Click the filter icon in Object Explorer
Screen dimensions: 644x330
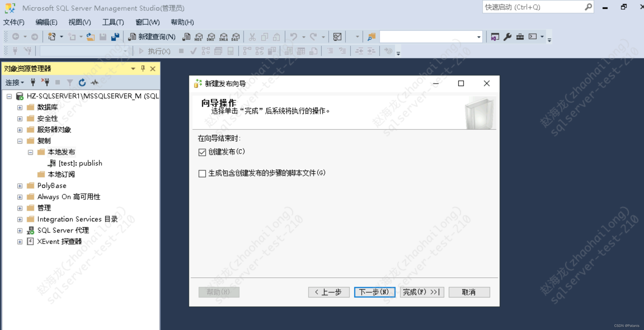[x=70, y=82]
